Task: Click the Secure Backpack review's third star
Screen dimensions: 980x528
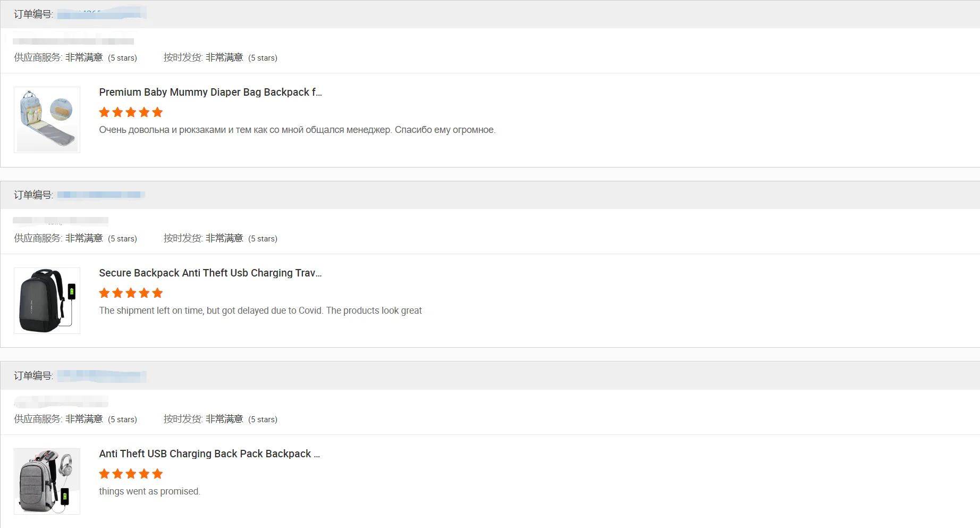Action: pyautogui.click(x=131, y=293)
